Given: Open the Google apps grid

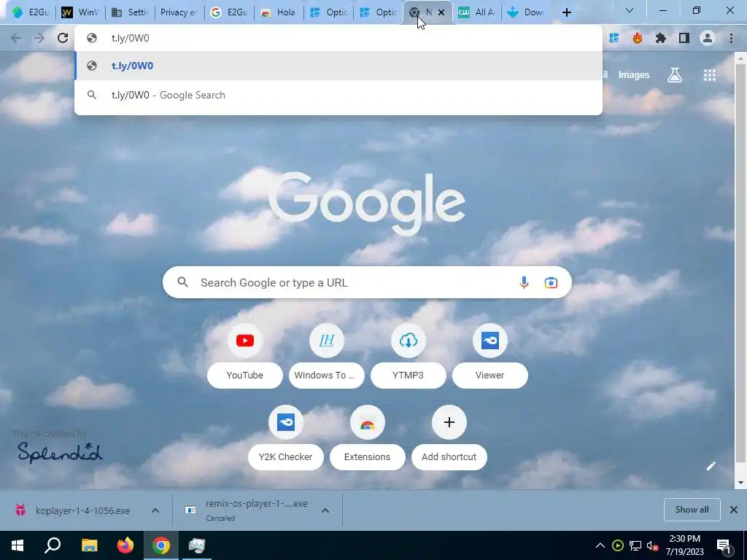Looking at the screenshot, I should tap(710, 75).
